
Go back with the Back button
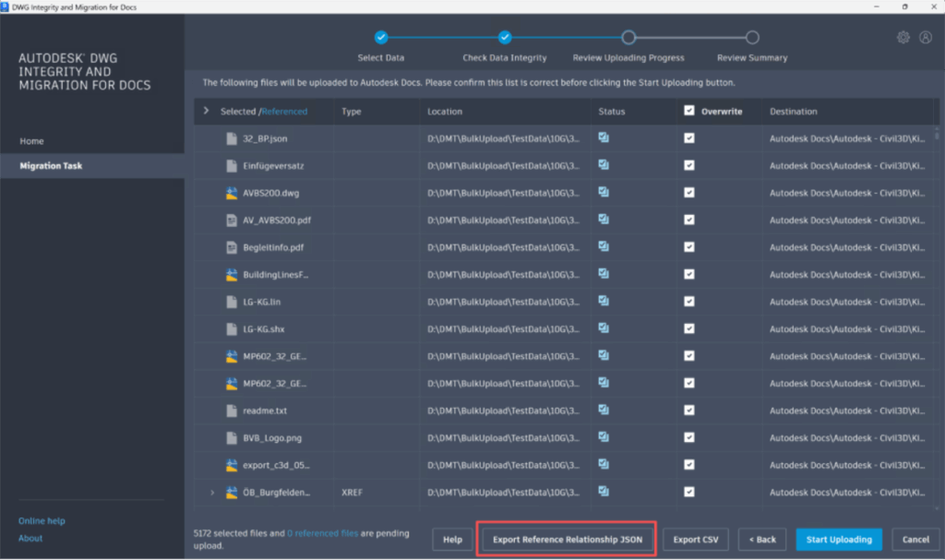(762, 540)
